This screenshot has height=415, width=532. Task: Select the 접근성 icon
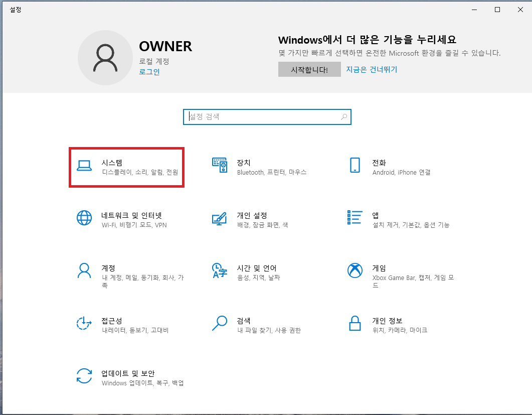[x=84, y=323]
